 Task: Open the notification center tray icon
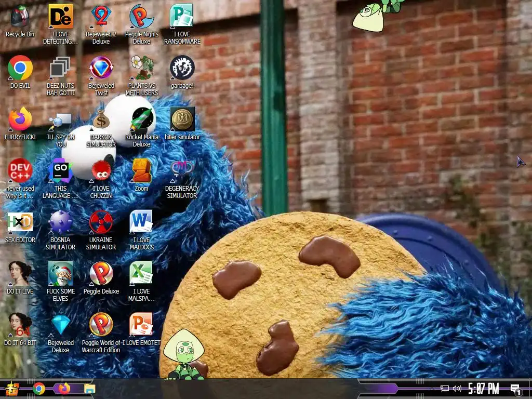coord(515,389)
